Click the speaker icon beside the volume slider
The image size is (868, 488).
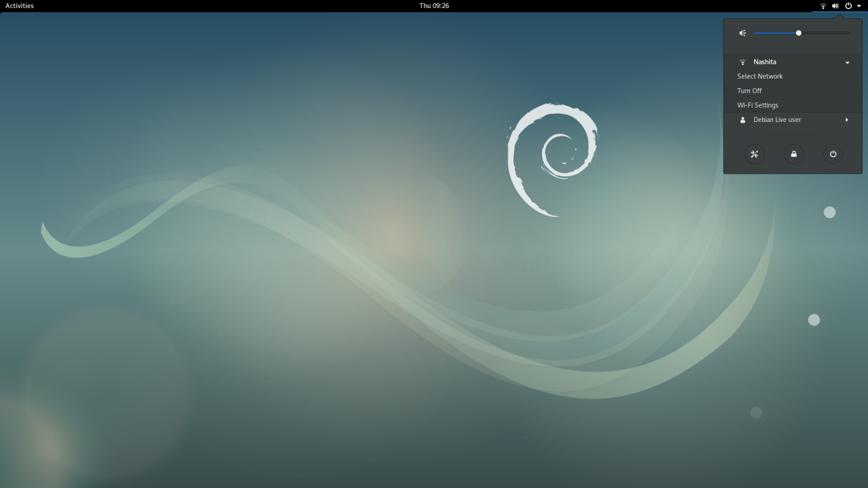pos(743,33)
